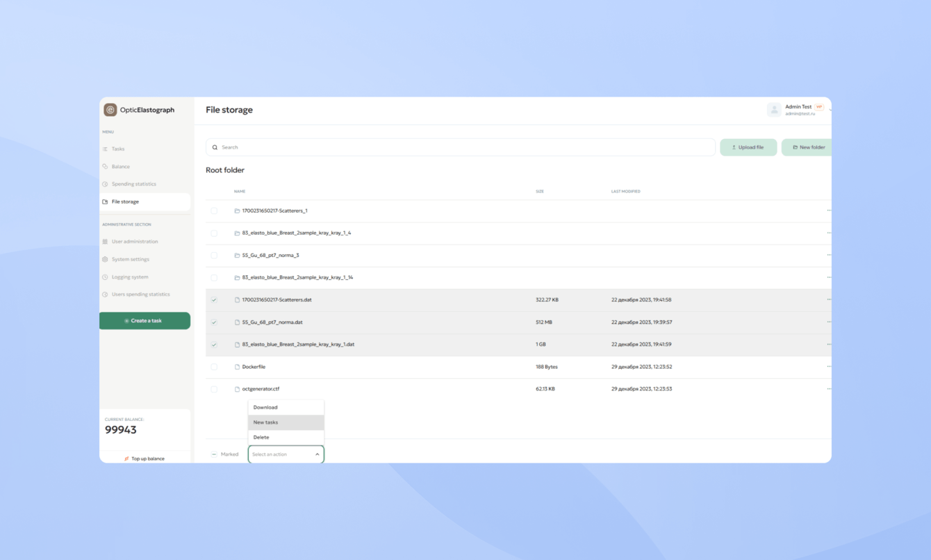Choose Download from the action menu

click(286, 408)
